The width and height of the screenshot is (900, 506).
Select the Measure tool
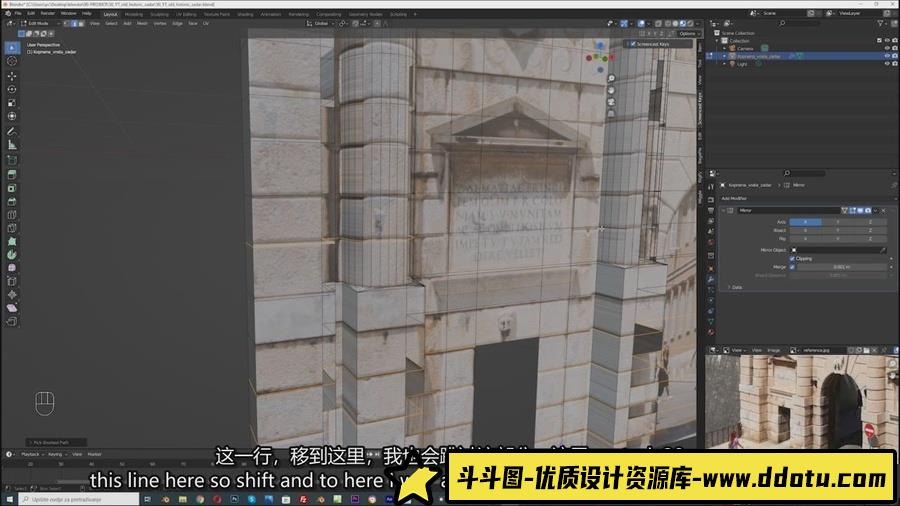(x=11, y=145)
